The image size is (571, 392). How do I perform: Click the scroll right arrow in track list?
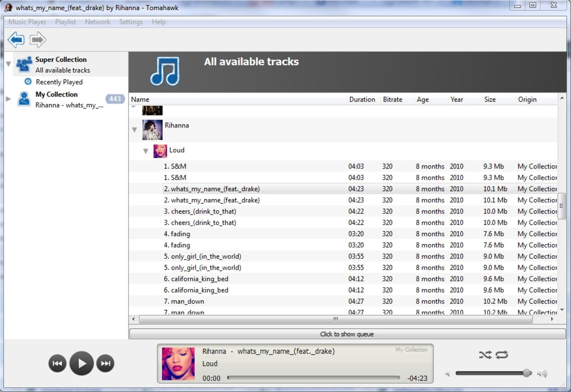click(x=552, y=319)
